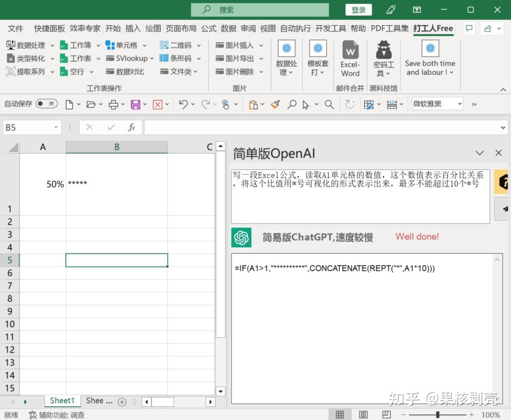Screen dimensions: 511x420
Task: Expand the Name Box dropdown arrow
Action: coord(56,127)
